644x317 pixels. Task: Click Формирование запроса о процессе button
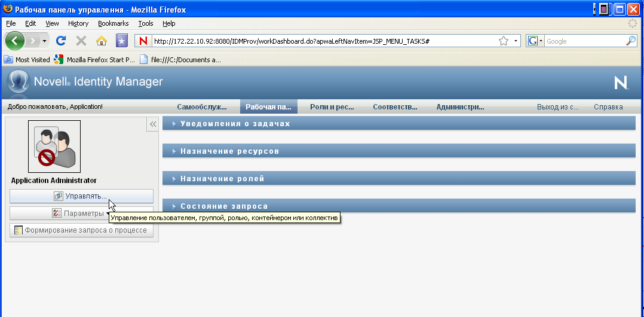click(81, 230)
